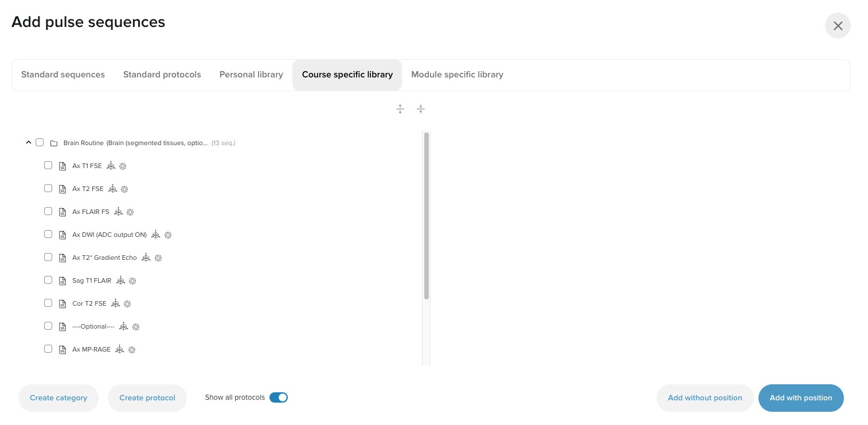The height and width of the screenshot is (425, 868).
Task: Switch to the Module specific library tab
Action: (x=458, y=75)
